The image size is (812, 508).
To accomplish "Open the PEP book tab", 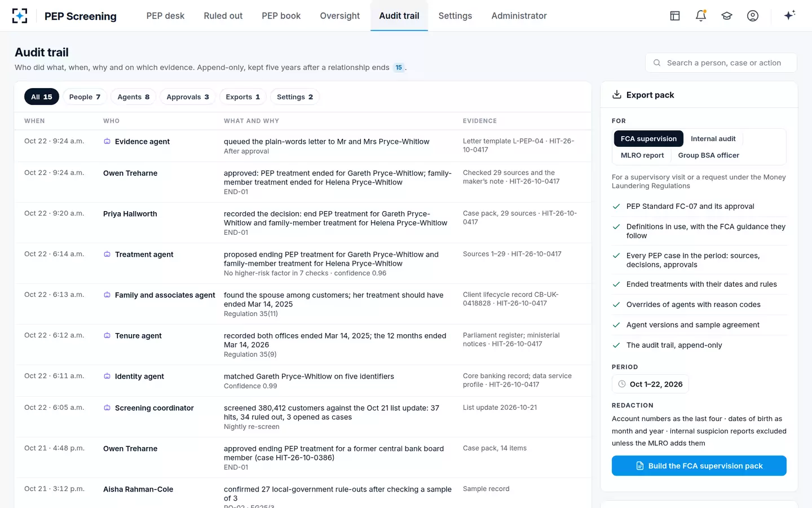I will pos(281,16).
